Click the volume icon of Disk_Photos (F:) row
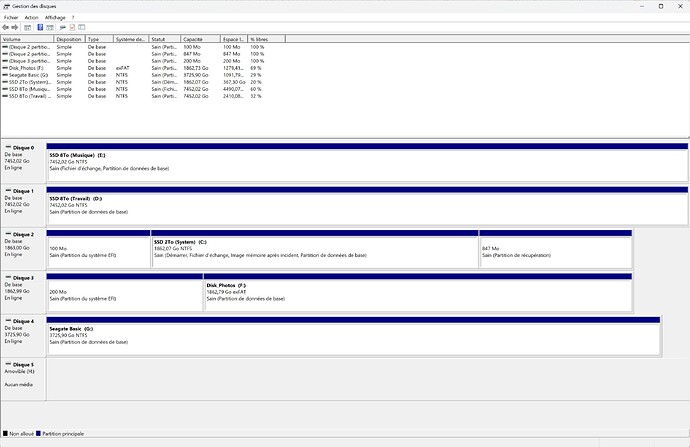The image size is (690, 447). [5, 68]
